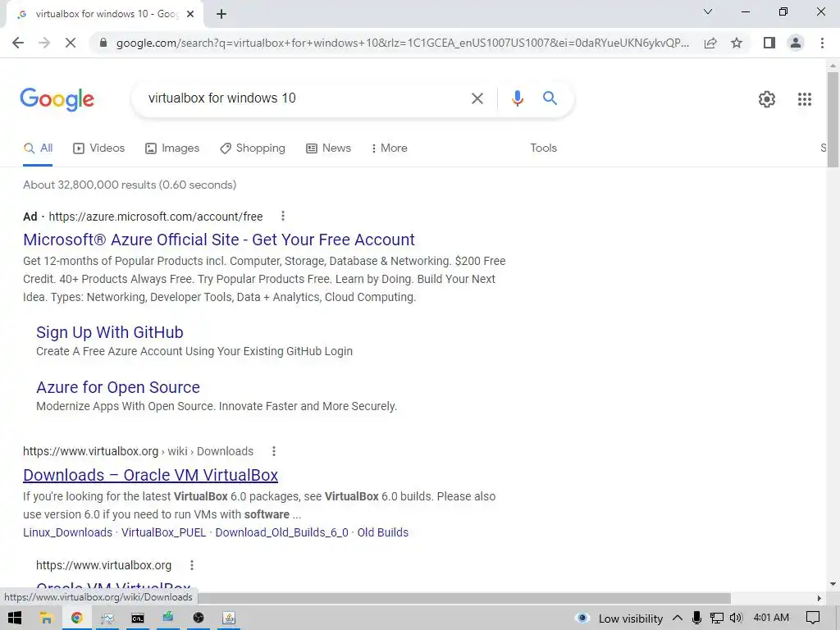Stop loading the page
Viewport: 840px width, 630px height.
pos(71,43)
